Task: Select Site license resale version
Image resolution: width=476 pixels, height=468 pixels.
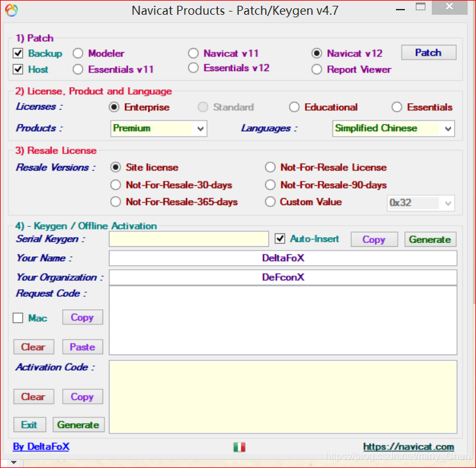Action: (116, 167)
